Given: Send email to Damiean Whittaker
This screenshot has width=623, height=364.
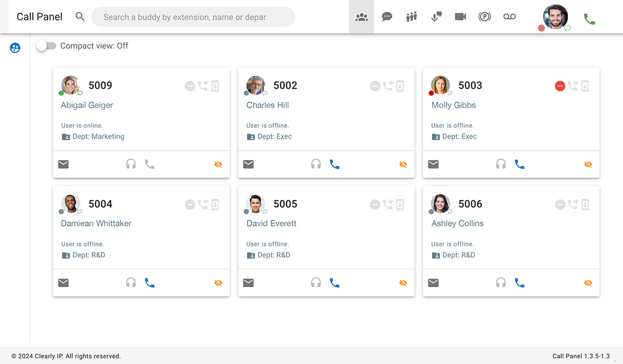Looking at the screenshot, I should (x=63, y=283).
